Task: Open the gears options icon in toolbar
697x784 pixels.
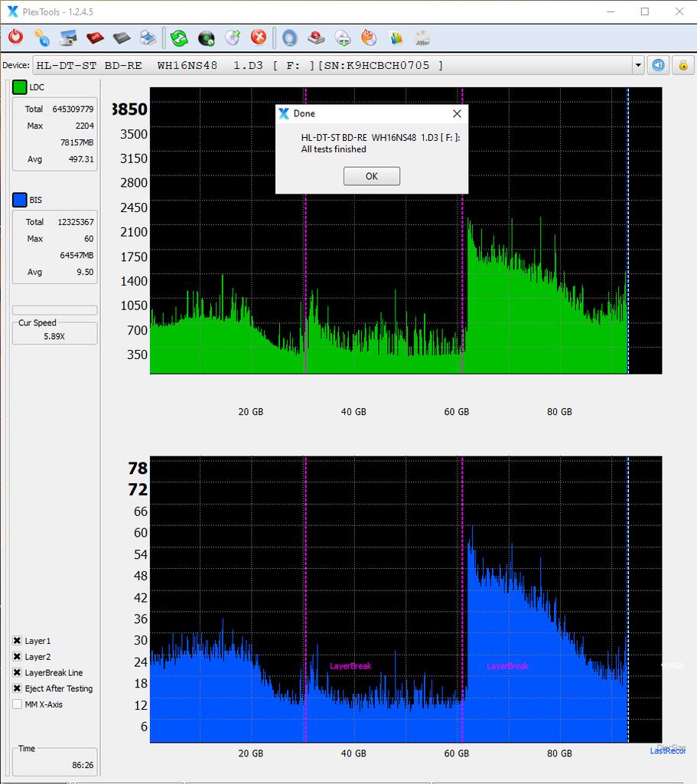Action: (x=42, y=38)
